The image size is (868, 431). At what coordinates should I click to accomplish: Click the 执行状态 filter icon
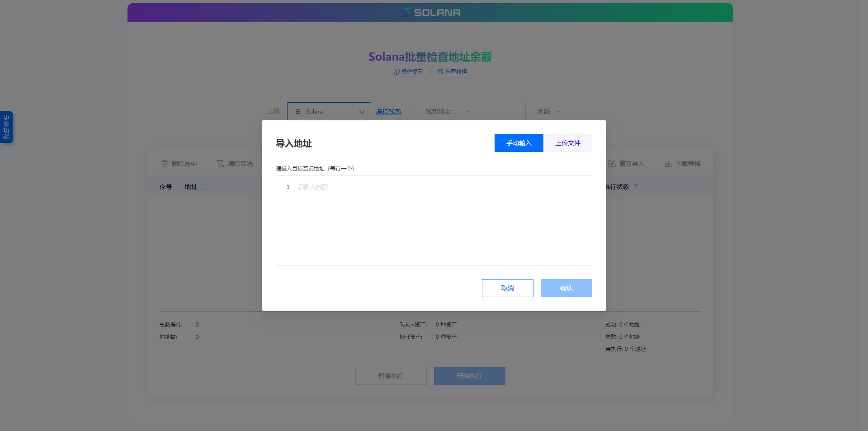636,187
